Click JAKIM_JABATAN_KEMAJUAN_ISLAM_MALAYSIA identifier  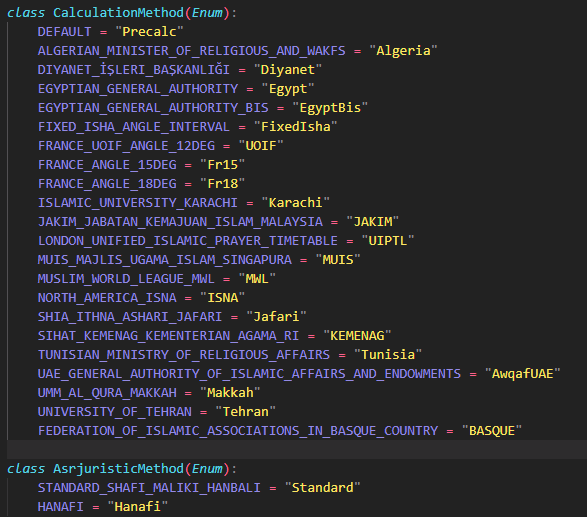tap(180, 222)
